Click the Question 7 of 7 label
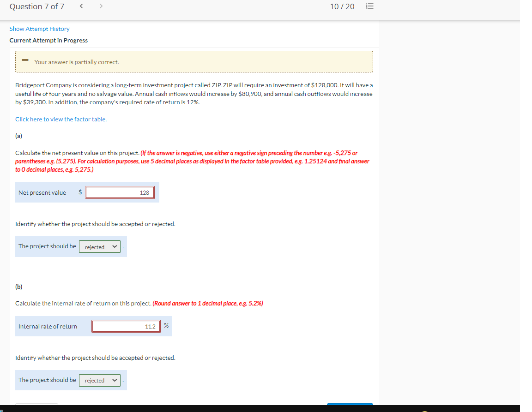The width and height of the screenshot is (532, 412). point(36,6)
